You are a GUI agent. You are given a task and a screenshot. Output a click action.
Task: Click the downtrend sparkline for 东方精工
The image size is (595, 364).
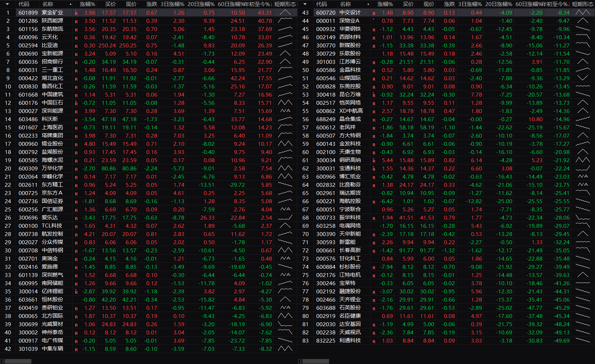tap(285, 185)
